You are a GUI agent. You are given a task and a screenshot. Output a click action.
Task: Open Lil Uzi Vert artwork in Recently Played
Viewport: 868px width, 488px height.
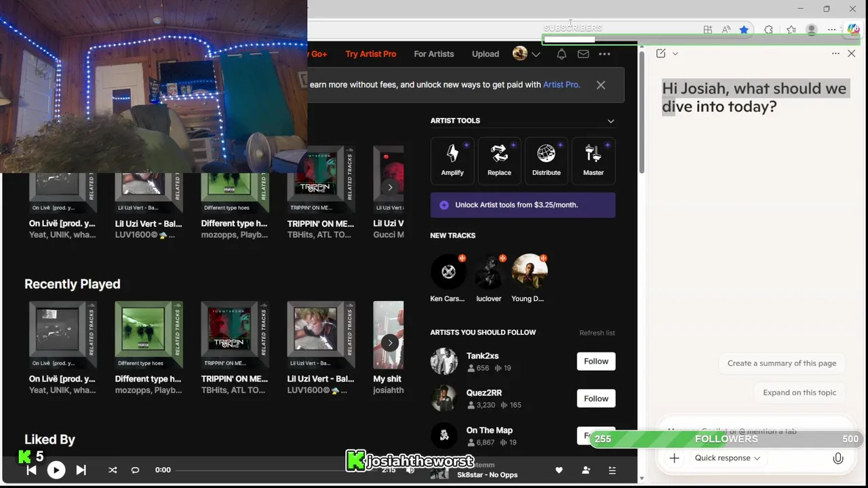pos(321,335)
